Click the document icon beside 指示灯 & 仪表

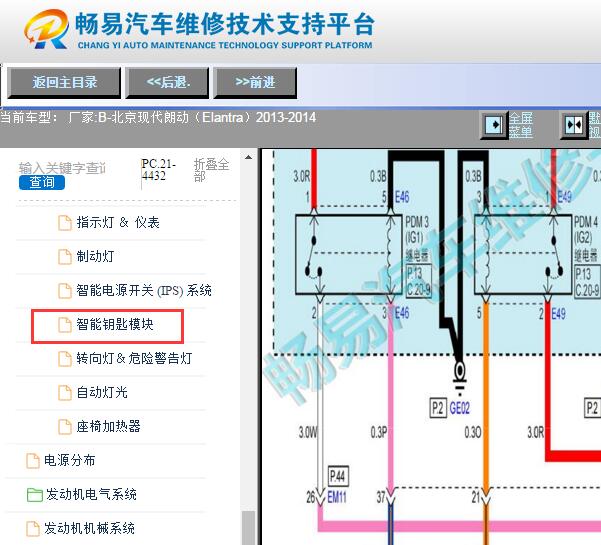coord(65,223)
